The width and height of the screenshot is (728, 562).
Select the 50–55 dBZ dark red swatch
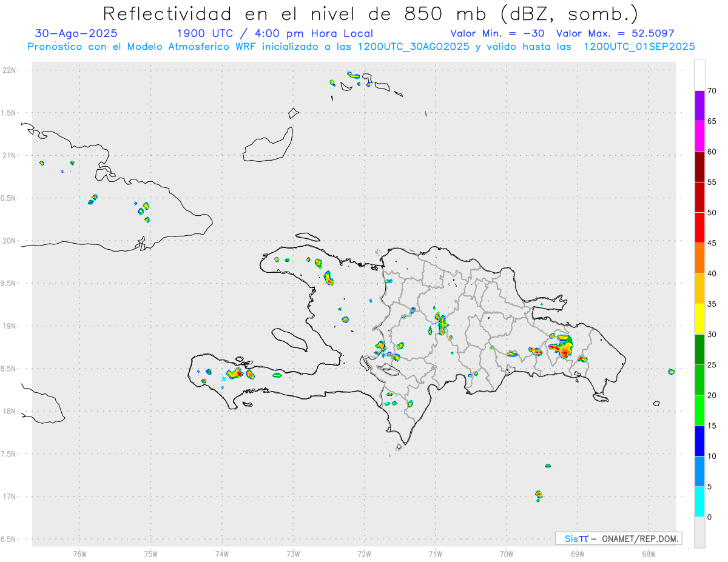[x=699, y=197]
